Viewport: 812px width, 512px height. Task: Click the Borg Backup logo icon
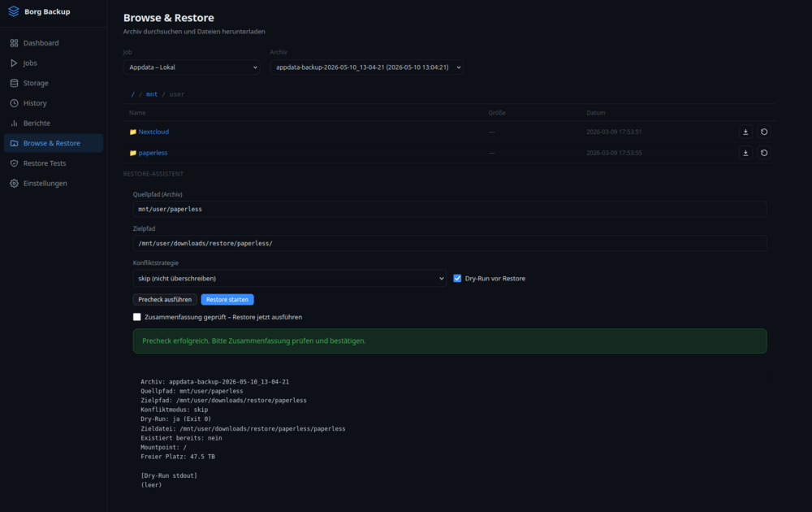tap(14, 11)
